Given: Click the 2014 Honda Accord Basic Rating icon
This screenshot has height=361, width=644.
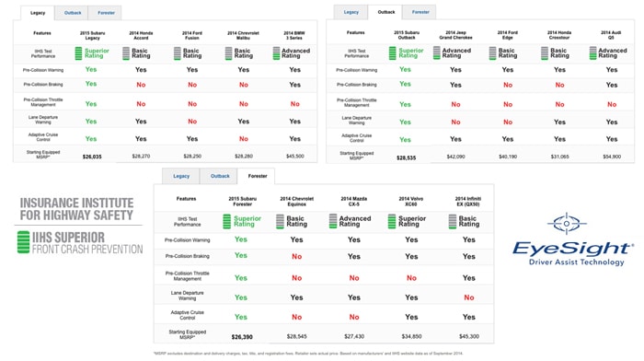Looking at the screenshot, I should tap(126, 53).
